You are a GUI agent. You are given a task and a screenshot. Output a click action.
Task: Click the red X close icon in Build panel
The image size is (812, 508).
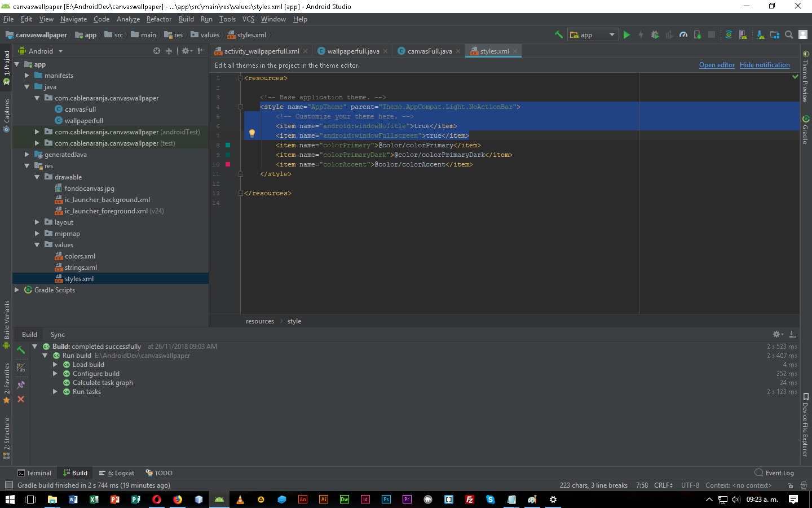21,399
